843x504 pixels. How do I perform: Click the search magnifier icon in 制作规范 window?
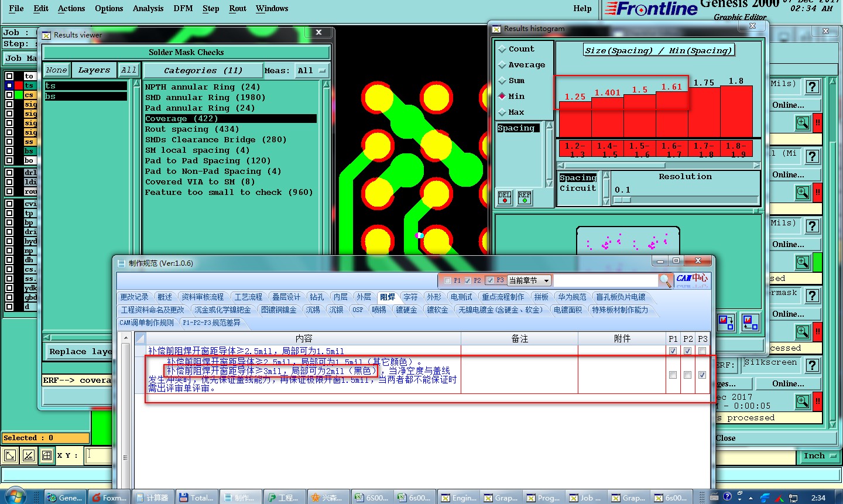pyautogui.click(x=666, y=281)
